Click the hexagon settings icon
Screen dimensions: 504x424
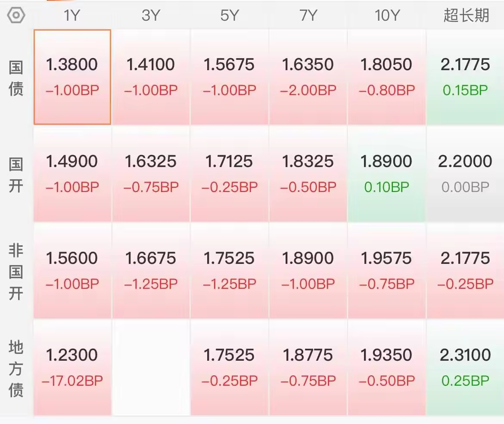[16, 16]
